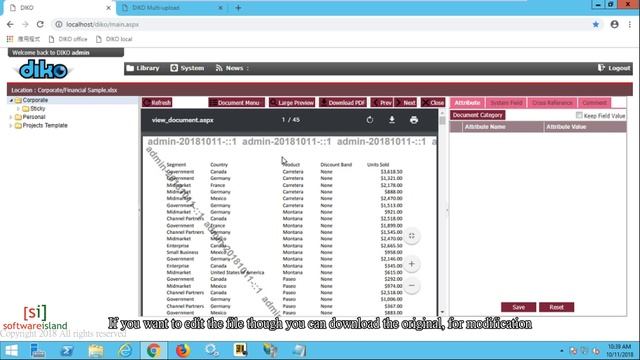Download PDF of the document
Image resolution: width=640 pixels, height=360 pixels.
(x=343, y=102)
